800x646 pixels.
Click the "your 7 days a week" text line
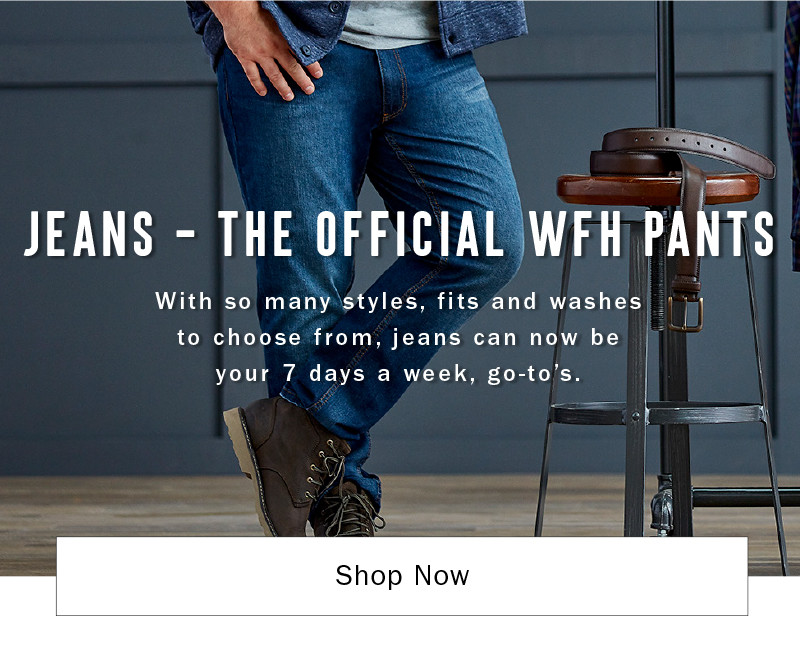(398, 374)
